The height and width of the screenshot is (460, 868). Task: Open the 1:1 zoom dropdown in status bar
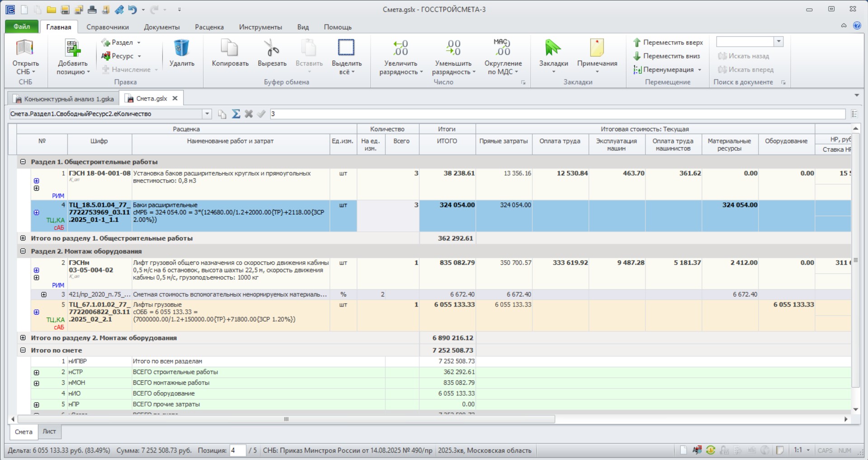(x=808, y=450)
